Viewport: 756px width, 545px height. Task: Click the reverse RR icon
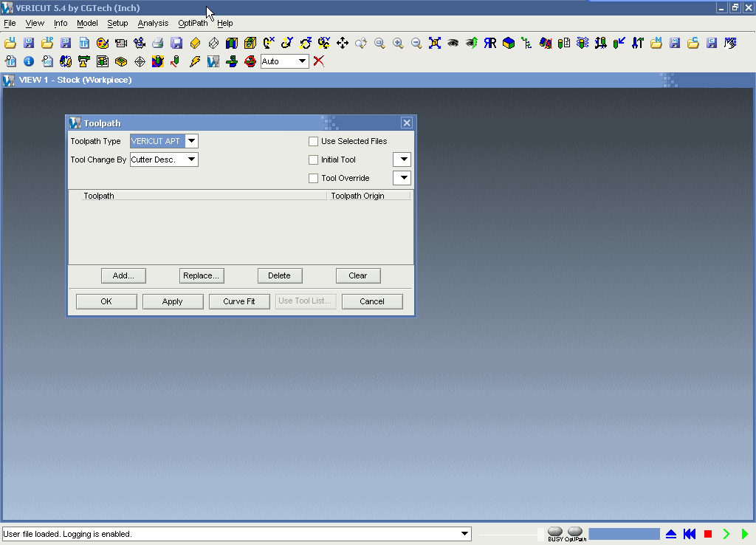coord(490,43)
